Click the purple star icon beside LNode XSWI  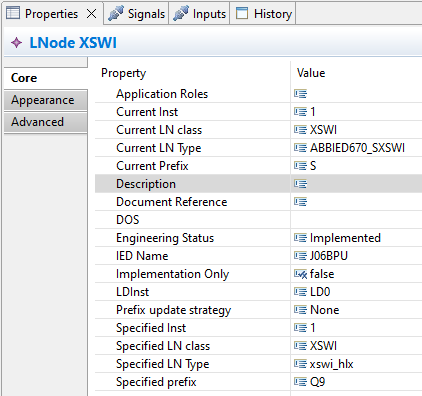click(x=16, y=43)
